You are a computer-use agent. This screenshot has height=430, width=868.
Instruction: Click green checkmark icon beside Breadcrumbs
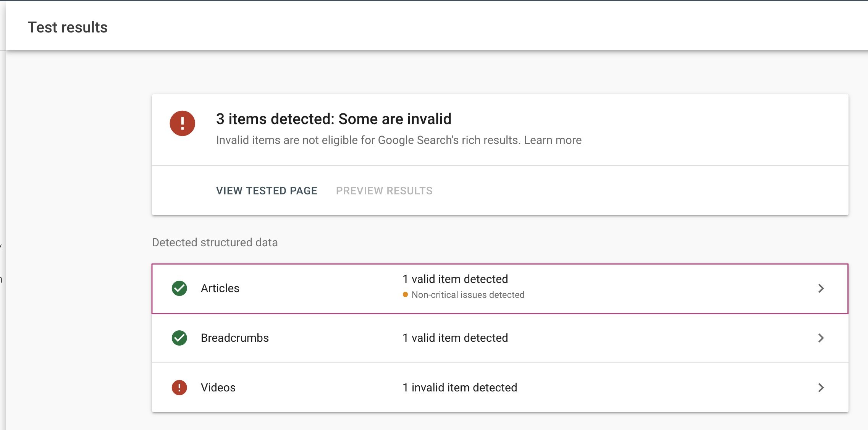[179, 338]
